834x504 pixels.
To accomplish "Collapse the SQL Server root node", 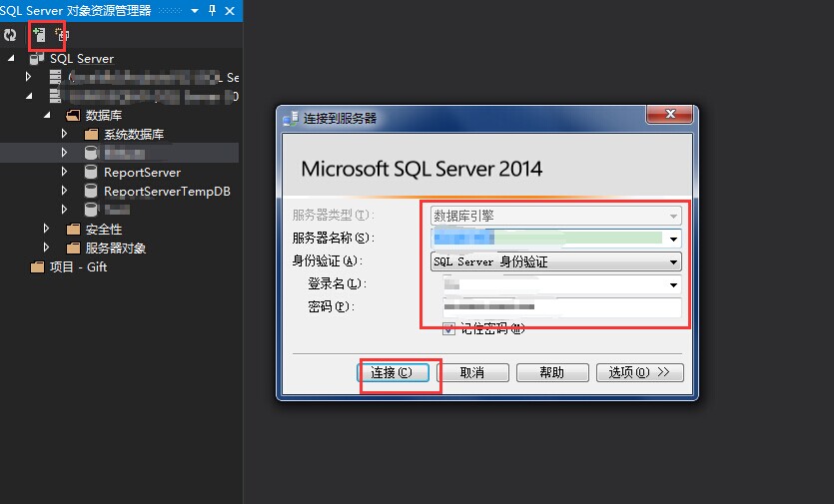I will click(x=11, y=58).
